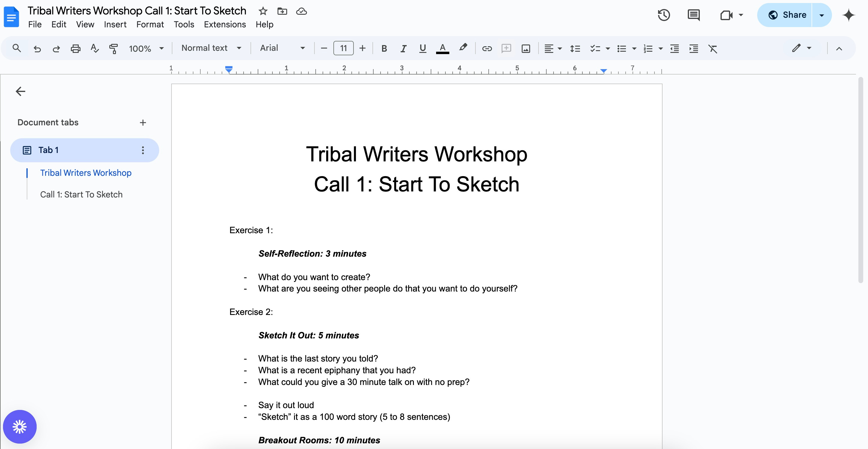Open the highlight color picker
Screen dimensions: 868x449
click(463, 48)
